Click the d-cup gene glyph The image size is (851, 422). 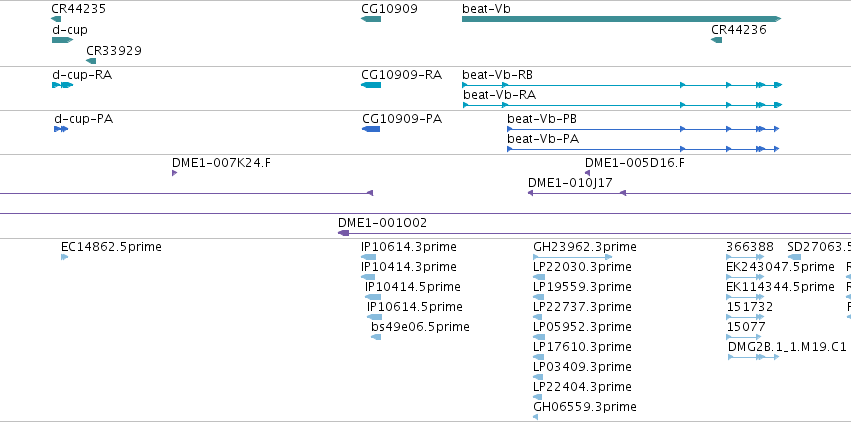pyautogui.click(x=62, y=40)
